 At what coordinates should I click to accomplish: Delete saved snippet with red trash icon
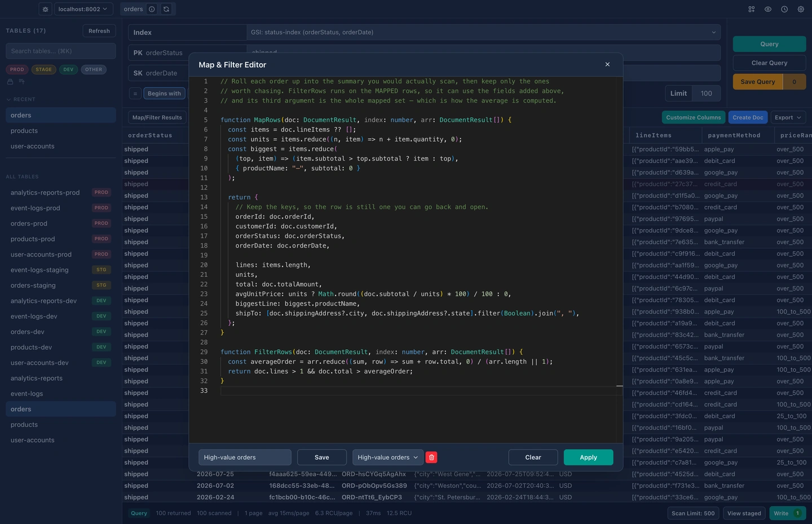[431, 457]
